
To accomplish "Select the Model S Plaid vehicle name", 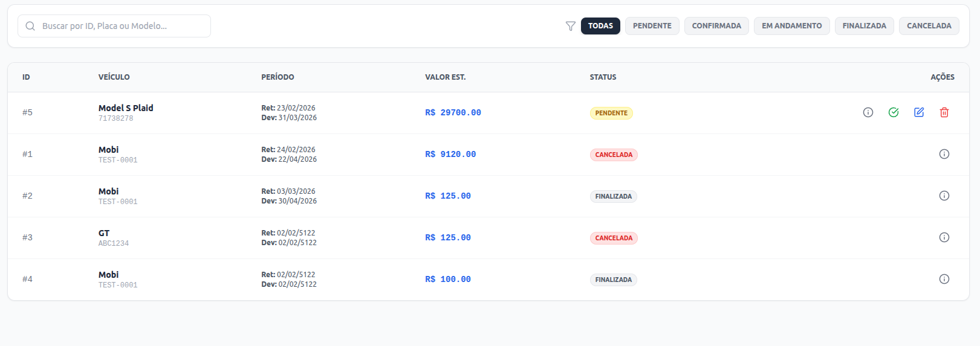I will point(126,108).
